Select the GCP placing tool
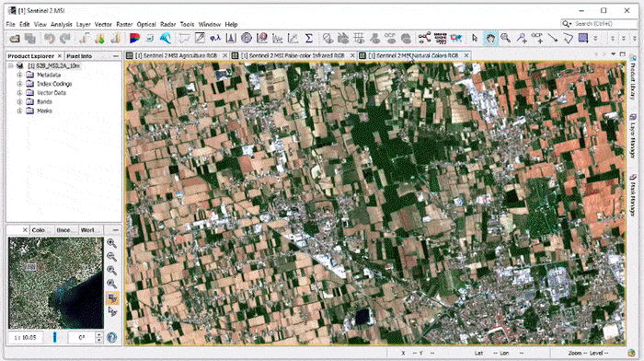Viewport: 644px width, 361px height. pos(537,39)
